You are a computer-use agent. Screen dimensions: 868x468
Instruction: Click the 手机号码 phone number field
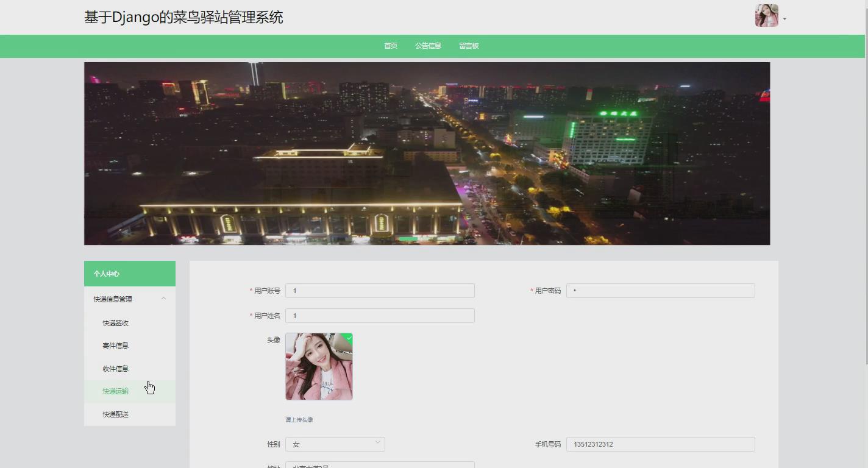660,444
